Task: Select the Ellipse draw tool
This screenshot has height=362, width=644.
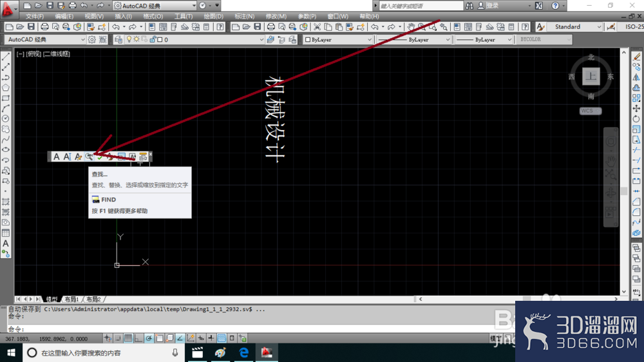Action: [6, 150]
